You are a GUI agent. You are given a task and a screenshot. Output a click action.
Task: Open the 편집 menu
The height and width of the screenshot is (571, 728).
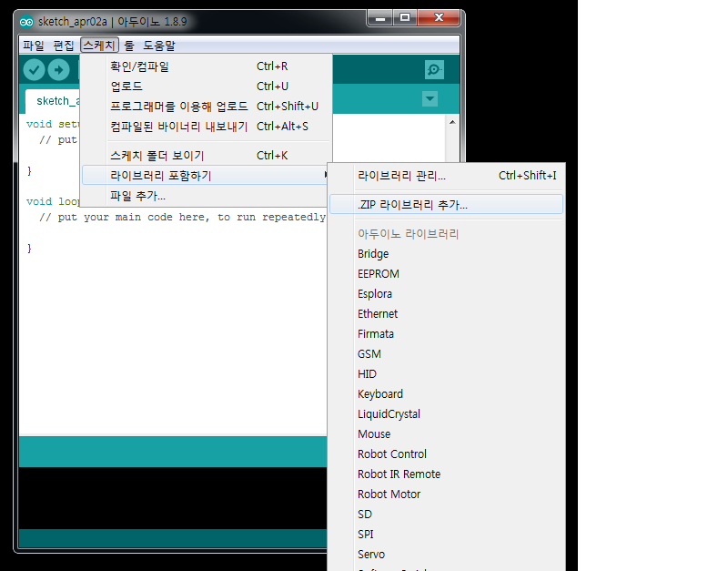pyautogui.click(x=64, y=46)
